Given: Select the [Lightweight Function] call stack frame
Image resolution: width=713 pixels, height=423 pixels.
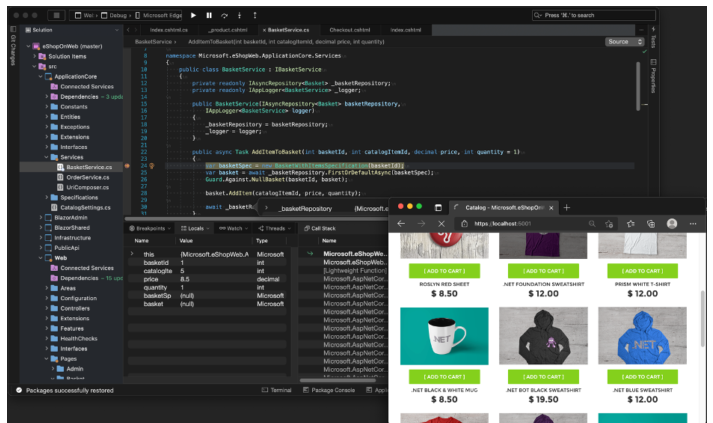Looking at the screenshot, I should (355, 271).
